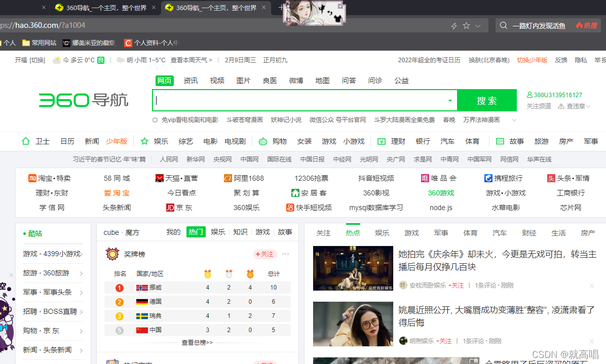Open the 个人资料-个人中 bookmark
Screen dimensions: 606x364
(x=151, y=43)
